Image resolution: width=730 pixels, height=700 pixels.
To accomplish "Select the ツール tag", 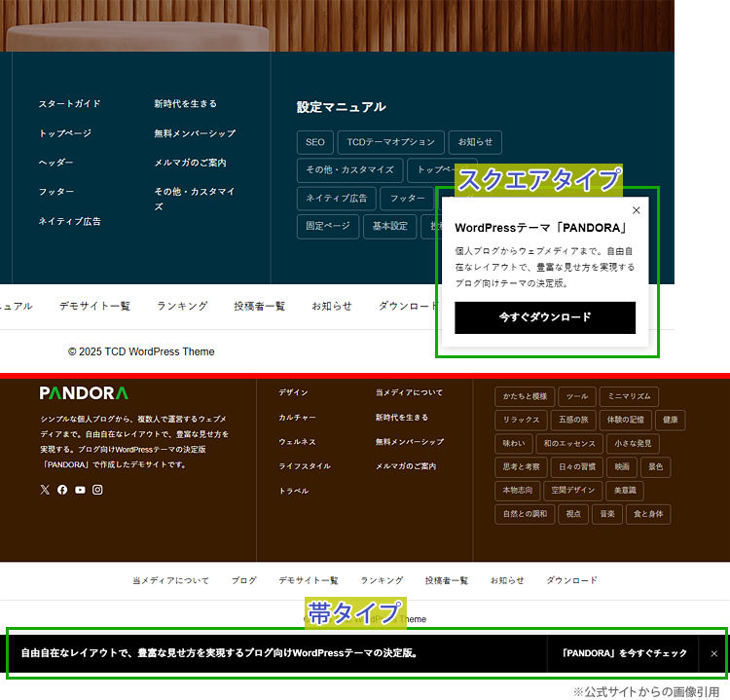I will coord(577,396).
